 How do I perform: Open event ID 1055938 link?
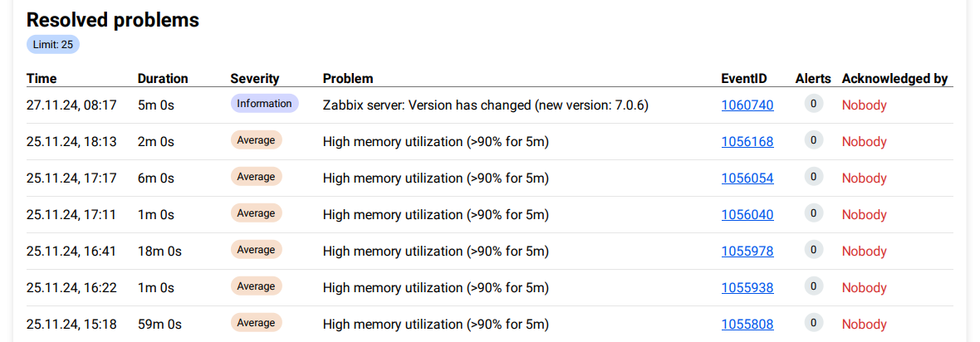(x=747, y=288)
